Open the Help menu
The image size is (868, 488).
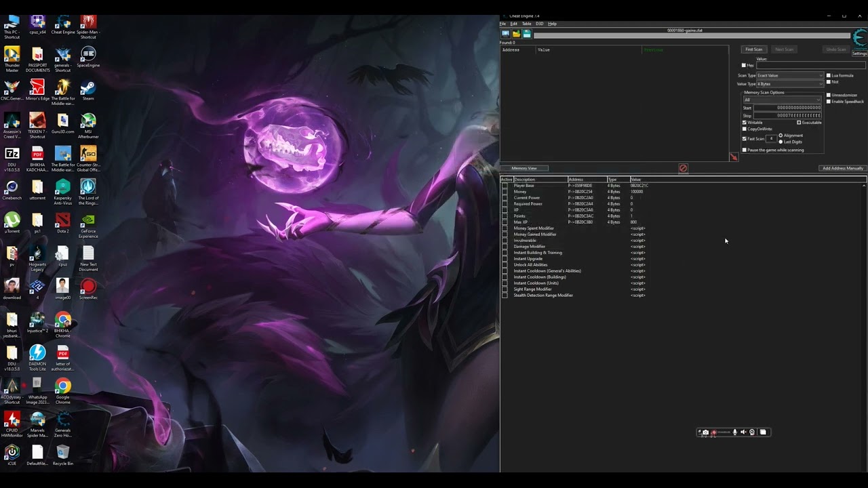pos(552,24)
